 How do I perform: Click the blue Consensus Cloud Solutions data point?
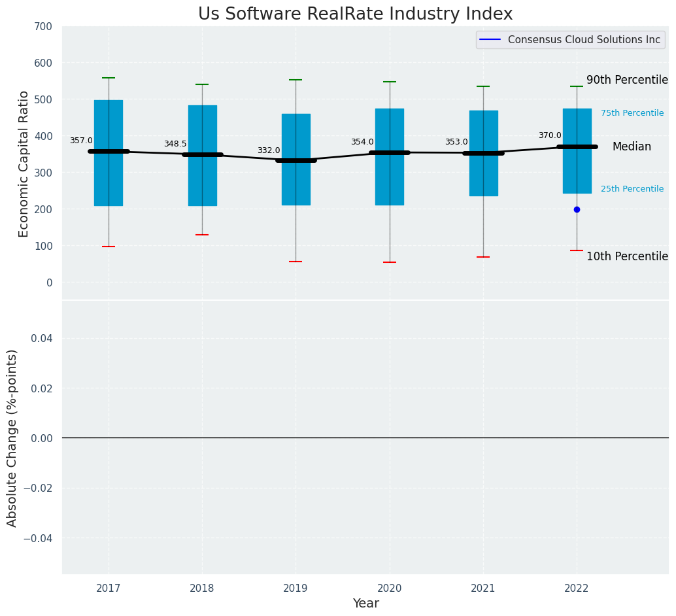(x=577, y=209)
